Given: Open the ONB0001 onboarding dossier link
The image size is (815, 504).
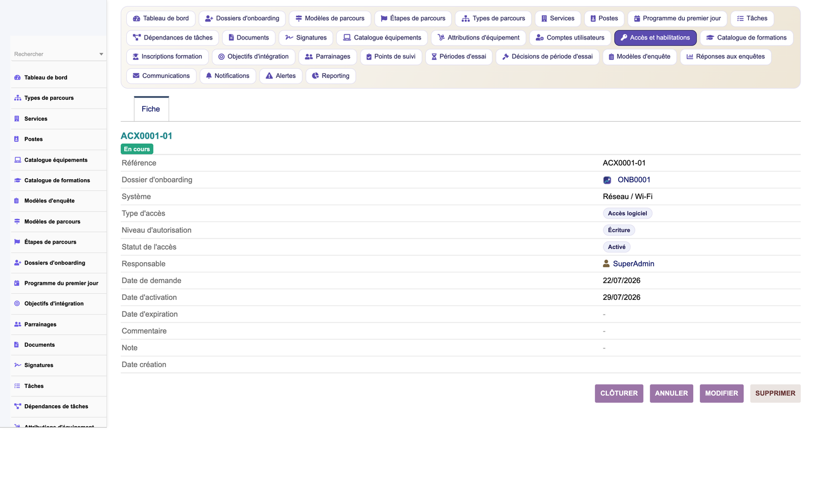Looking at the screenshot, I should point(634,180).
